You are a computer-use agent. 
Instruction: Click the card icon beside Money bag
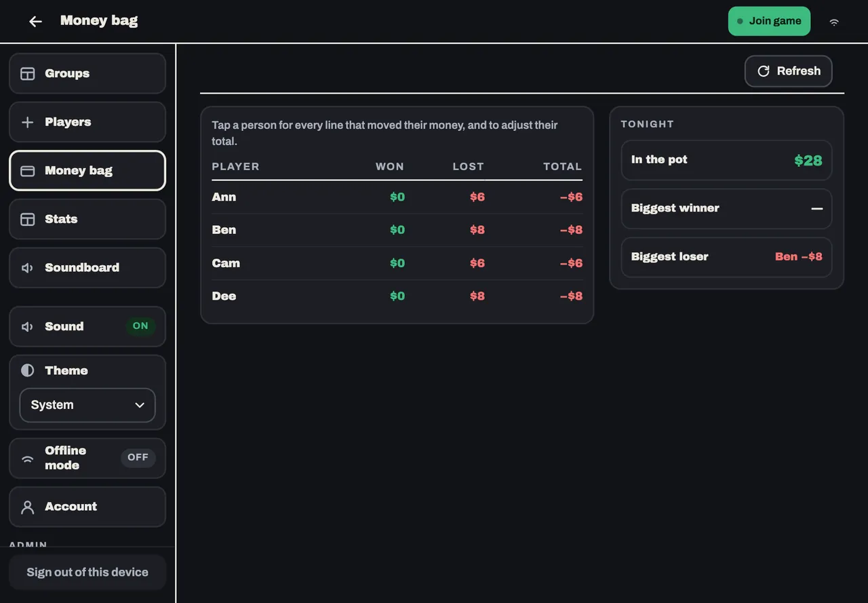[28, 171]
